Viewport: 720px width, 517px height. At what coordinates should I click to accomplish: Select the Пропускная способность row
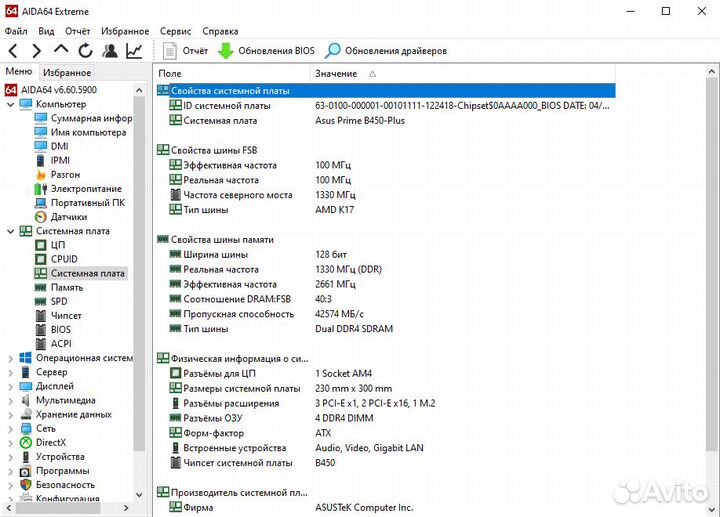386,314
